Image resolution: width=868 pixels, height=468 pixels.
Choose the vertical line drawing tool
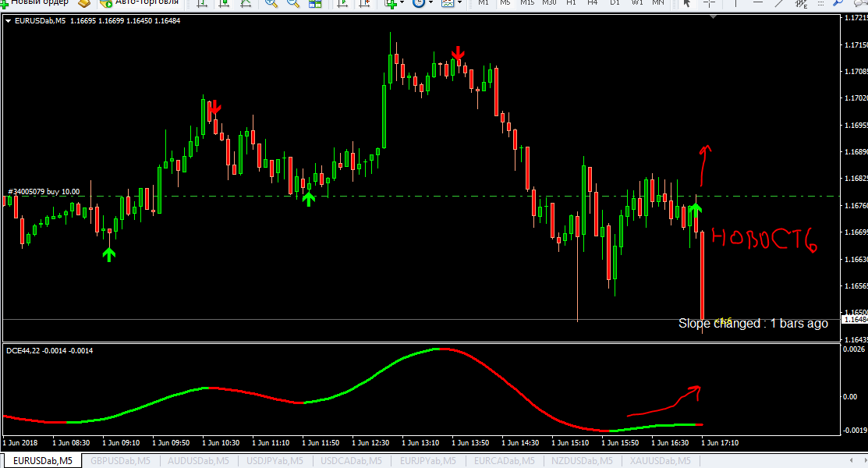tap(735, 3)
